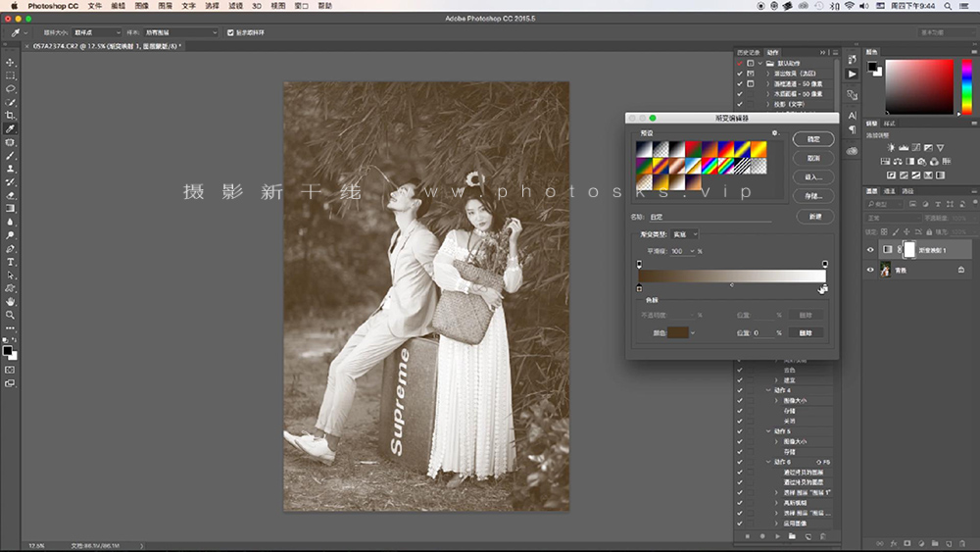Add Gradient Map adjustment icon
980x552 pixels.
941,176
